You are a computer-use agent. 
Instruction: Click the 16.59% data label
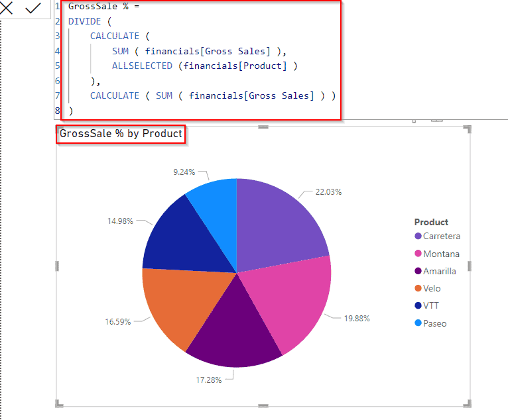[x=118, y=322]
